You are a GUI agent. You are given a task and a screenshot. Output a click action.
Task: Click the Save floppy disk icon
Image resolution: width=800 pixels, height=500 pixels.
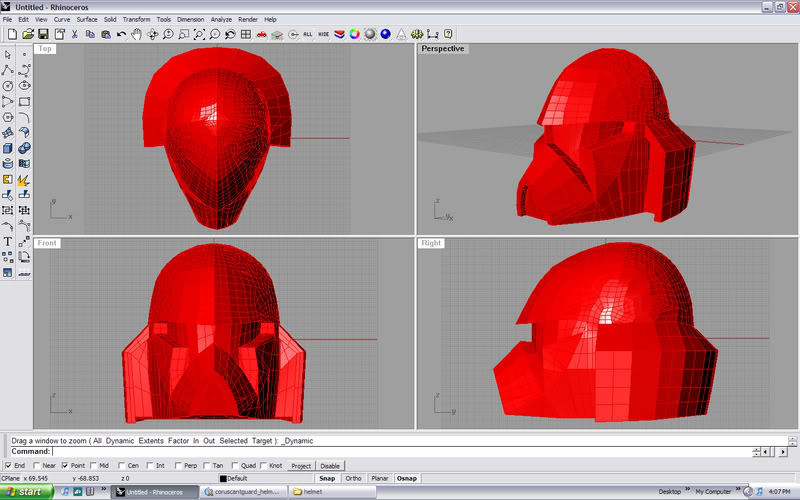[x=43, y=34]
